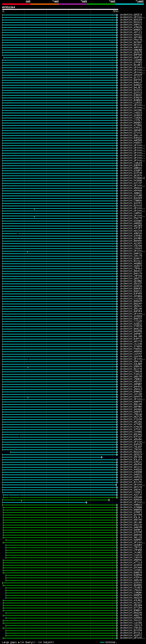Select hit label UniRef100_Q299G9
Image resolution: width=146 pixels, height=644 pixels.
131,316
